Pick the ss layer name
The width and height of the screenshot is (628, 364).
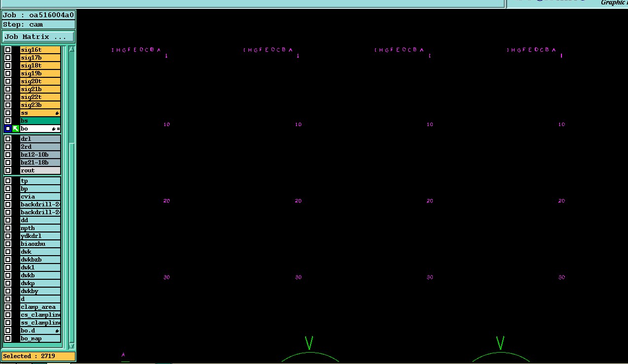point(40,113)
